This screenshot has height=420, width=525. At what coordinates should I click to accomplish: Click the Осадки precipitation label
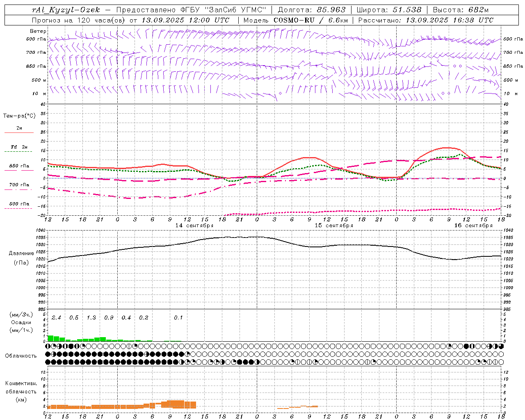(21, 322)
